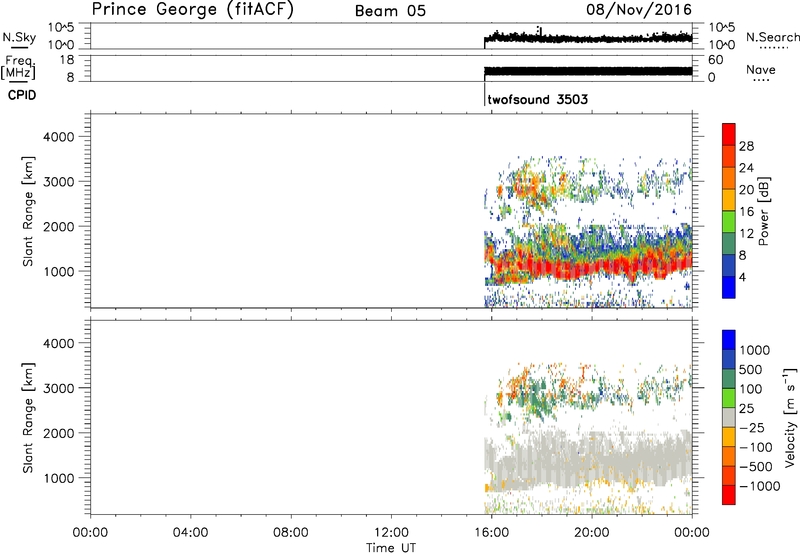Image resolution: width=800 pixels, height=554 pixels.
Task: Click the '18' frequency axis label
Action: point(66,60)
